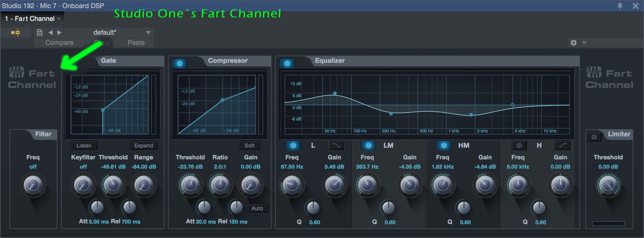Screen dimensions: 644x238
Task: Click the Gate Range knob
Action: coord(144,185)
